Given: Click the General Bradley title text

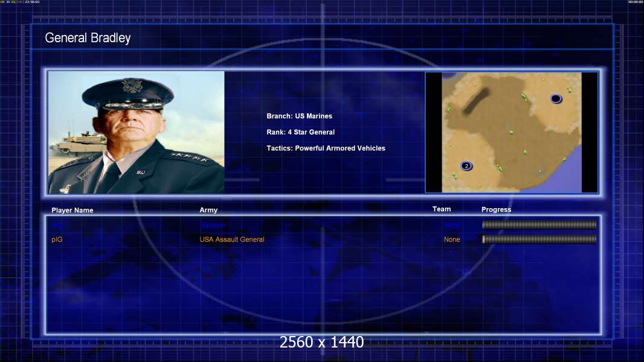Looking at the screenshot, I should tap(88, 38).
